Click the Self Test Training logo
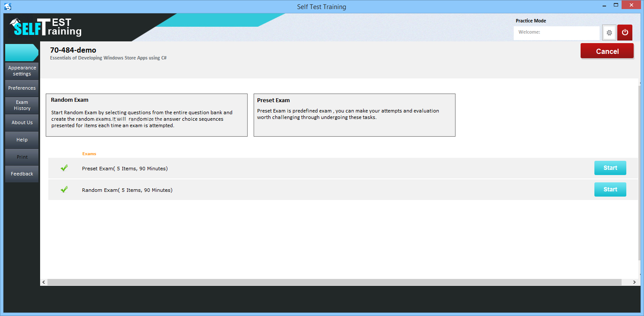 pyautogui.click(x=46, y=28)
